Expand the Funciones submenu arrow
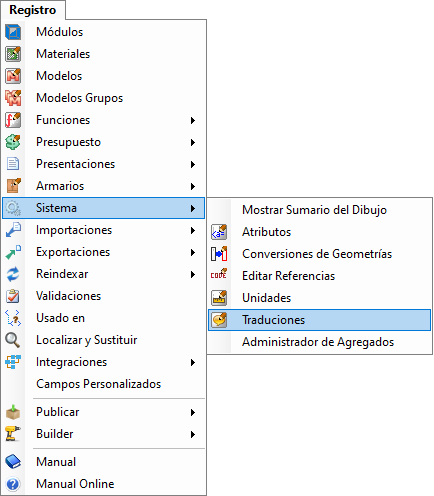 point(193,120)
